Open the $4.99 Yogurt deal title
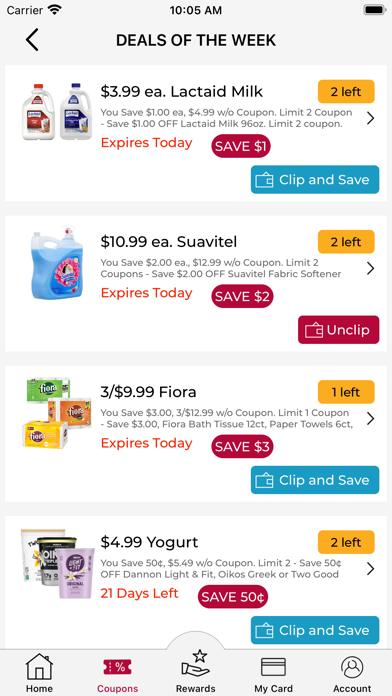Viewport: 392px width, 696px height. (149, 542)
